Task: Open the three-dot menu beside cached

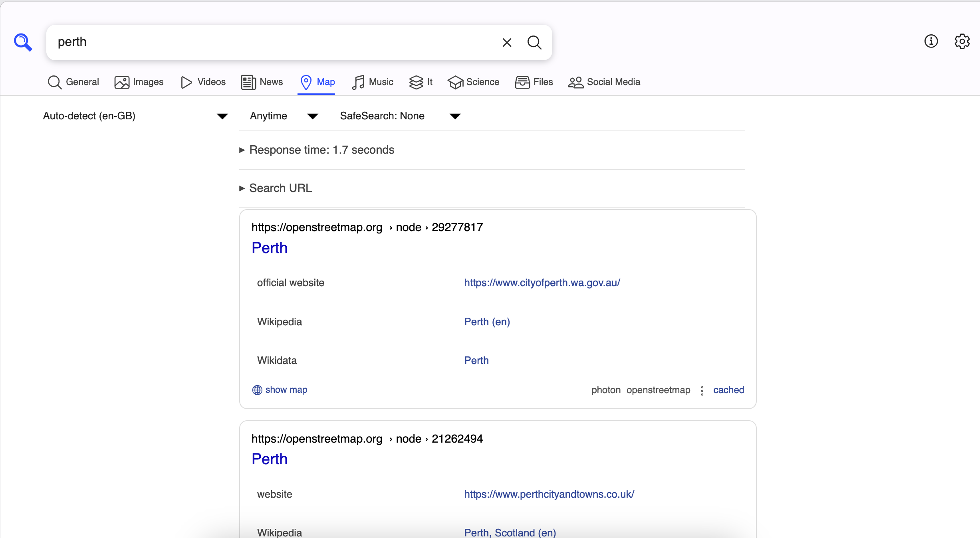Action: [x=702, y=390]
